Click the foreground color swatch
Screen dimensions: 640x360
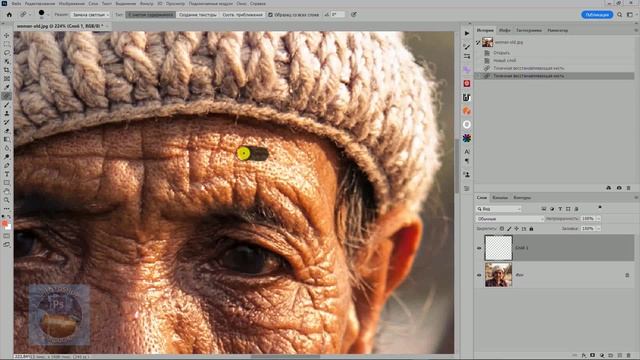tap(4, 224)
